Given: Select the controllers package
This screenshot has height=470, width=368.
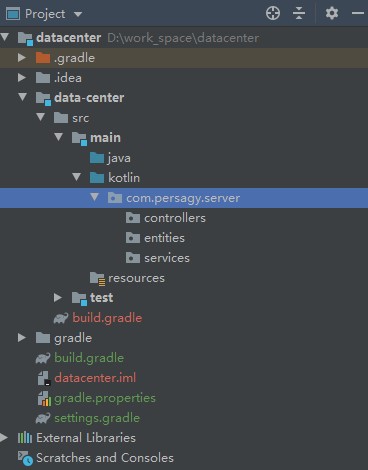Looking at the screenshot, I should (175, 218).
